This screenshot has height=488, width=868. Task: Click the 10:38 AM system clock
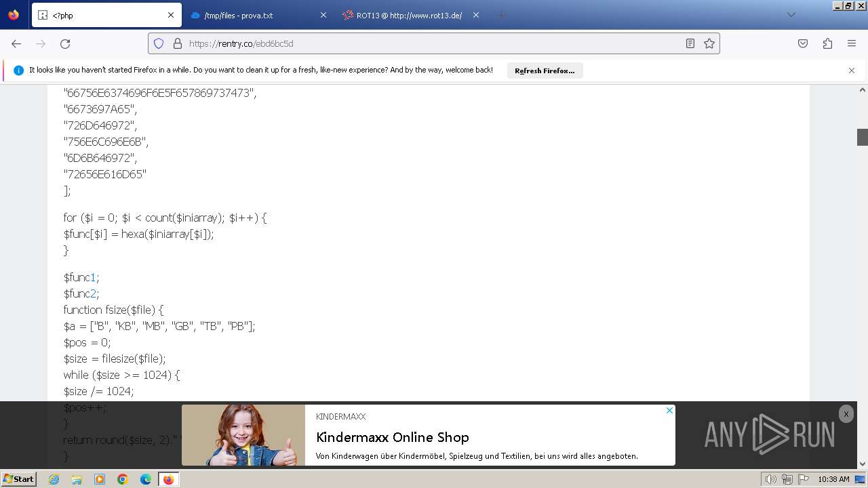833,479
